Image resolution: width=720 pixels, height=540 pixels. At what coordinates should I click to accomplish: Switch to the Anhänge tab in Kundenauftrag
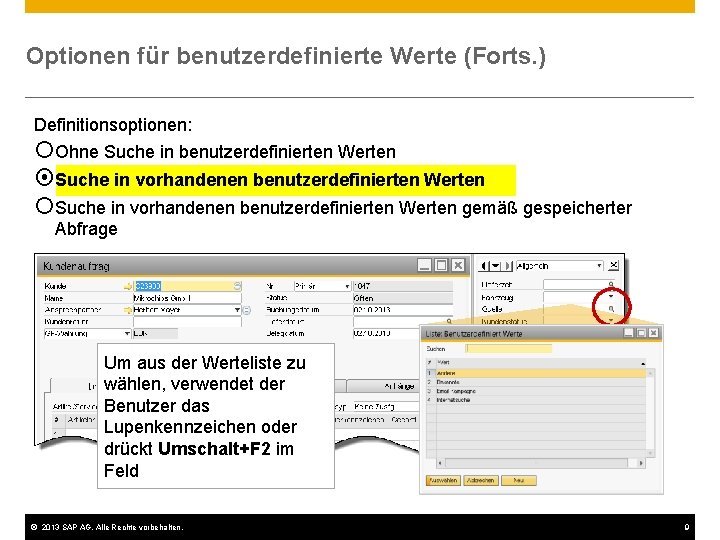pyautogui.click(x=383, y=386)
